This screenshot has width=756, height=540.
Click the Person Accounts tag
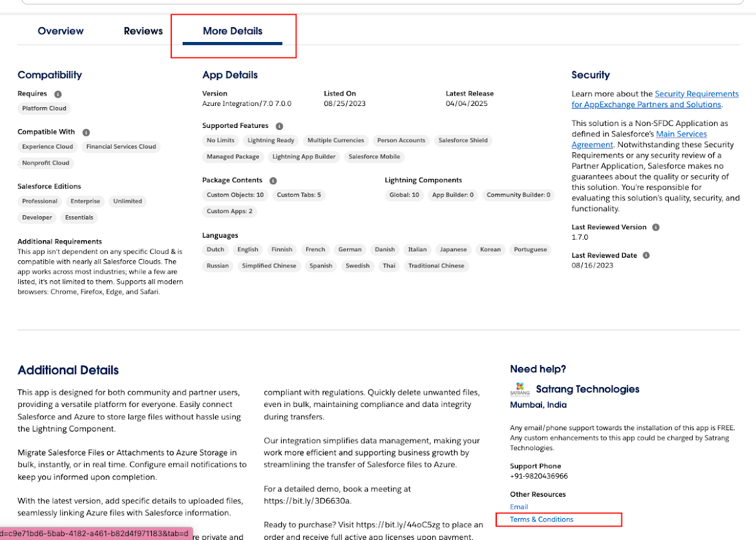(x=401, y=140)
